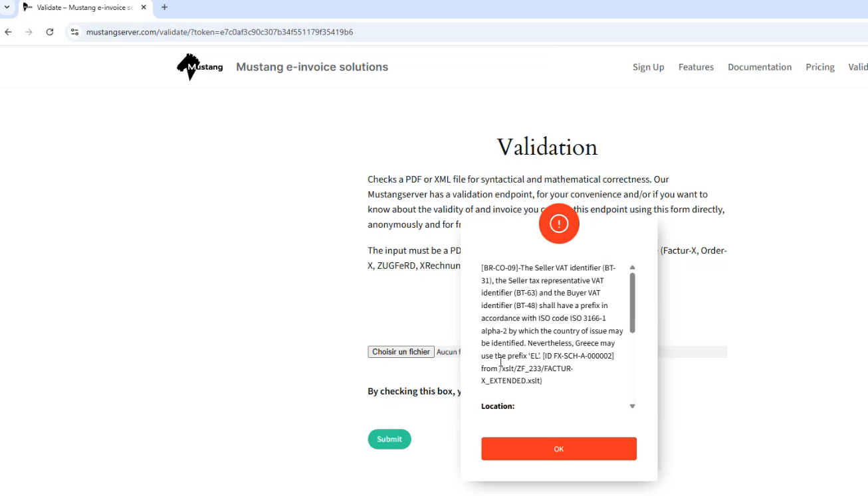Image resolution: width=868 pixels, height=496 pixels.
Task: View the Pricing page
Action: [819, 67]
